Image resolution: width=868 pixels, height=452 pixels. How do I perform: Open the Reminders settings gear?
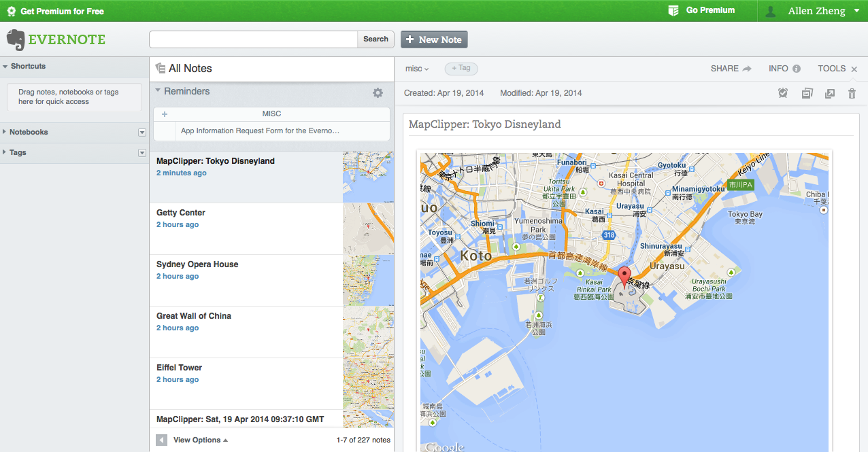point(378,92)
